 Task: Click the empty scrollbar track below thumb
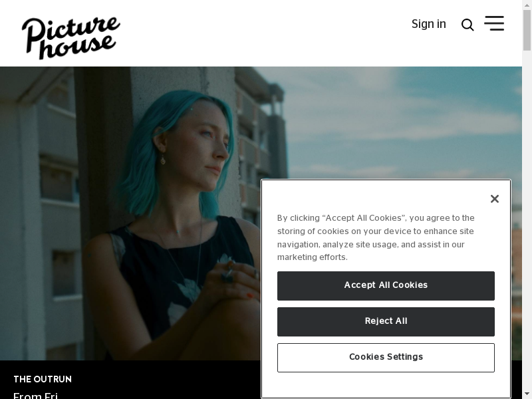click(x=527, y=221)
